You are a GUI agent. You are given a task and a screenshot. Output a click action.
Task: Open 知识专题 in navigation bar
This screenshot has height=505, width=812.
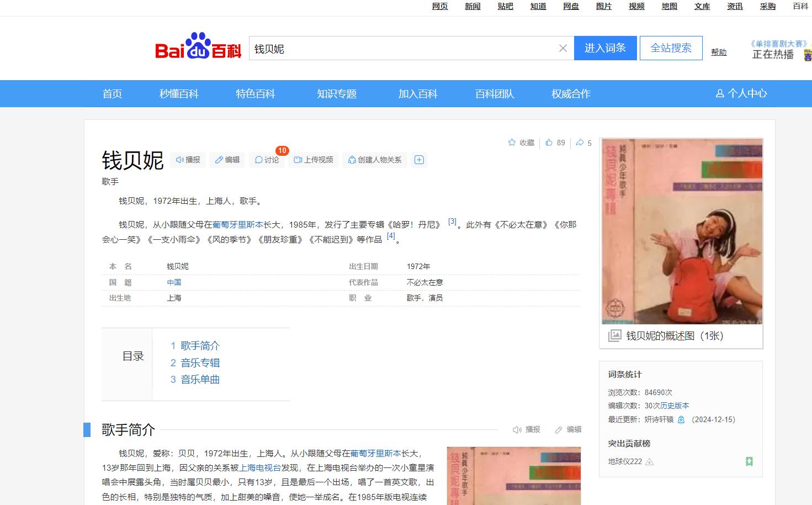(337, 93)
